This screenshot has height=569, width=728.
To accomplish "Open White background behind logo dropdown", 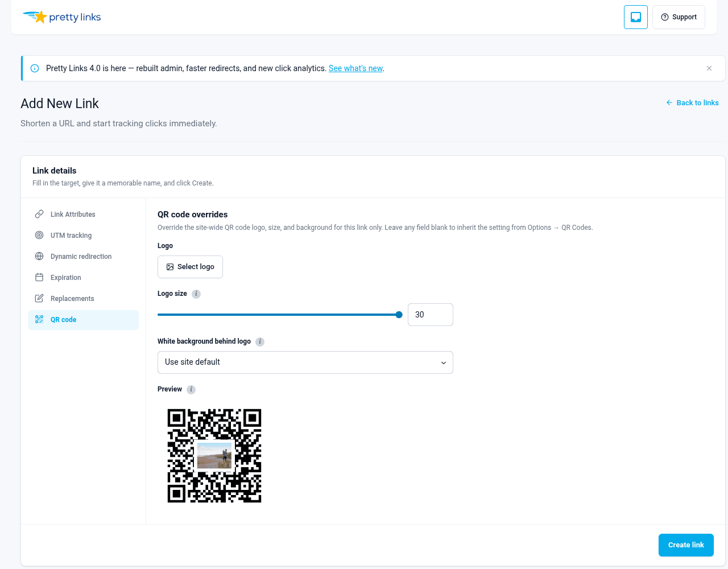I will click(305, 362).
